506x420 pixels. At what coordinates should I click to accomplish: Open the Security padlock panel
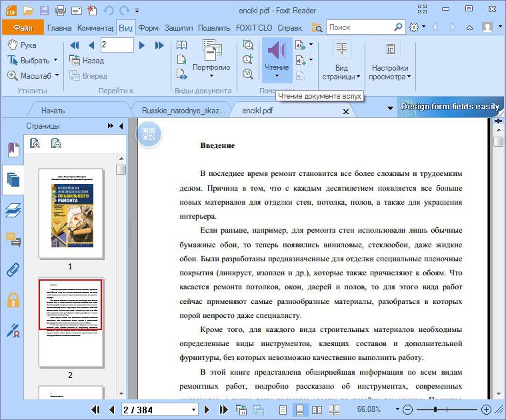pos(12,299)
